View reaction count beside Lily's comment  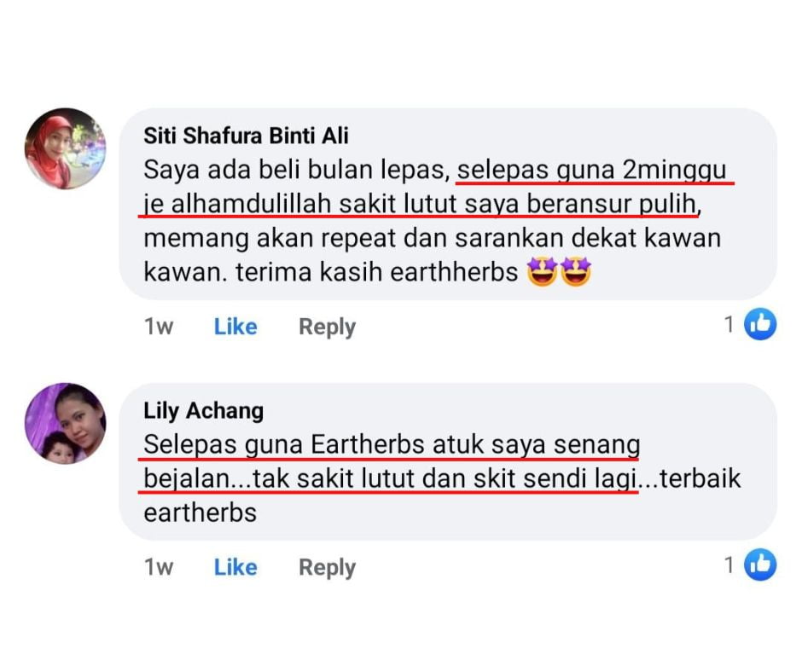[729, 565]
